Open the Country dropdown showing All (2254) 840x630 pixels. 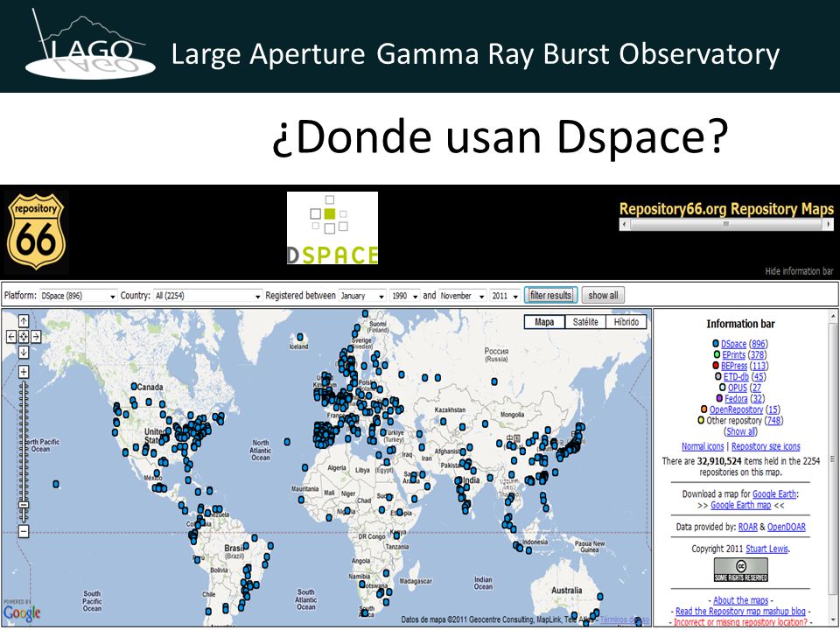(x=207, y=296)
